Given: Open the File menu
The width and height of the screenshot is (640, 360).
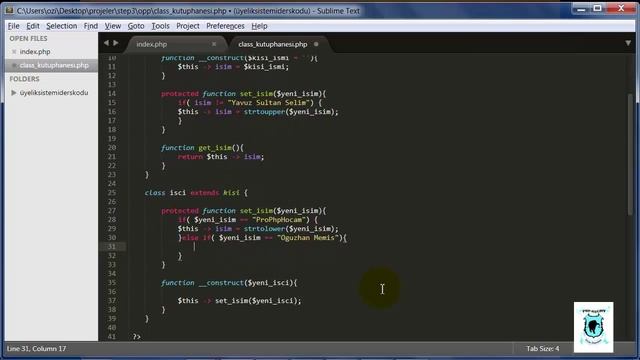Looking at the screenshot, I should click(x=13, y=26).
